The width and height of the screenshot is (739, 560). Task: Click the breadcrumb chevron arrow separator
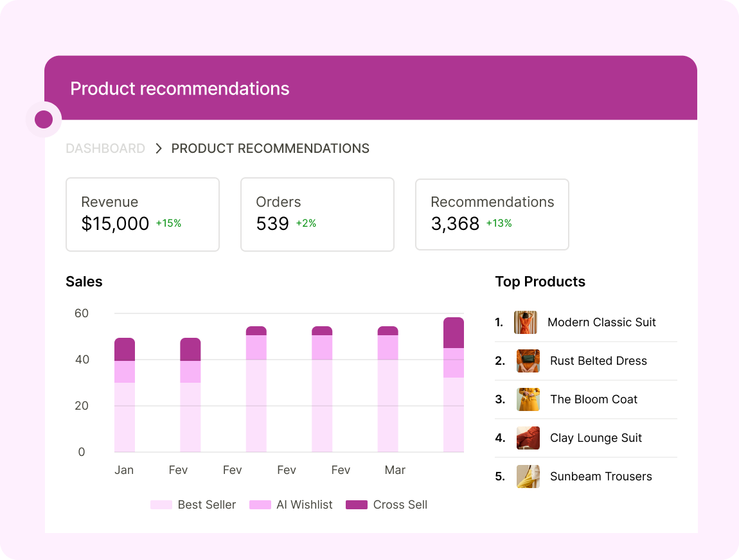[159, 149]
